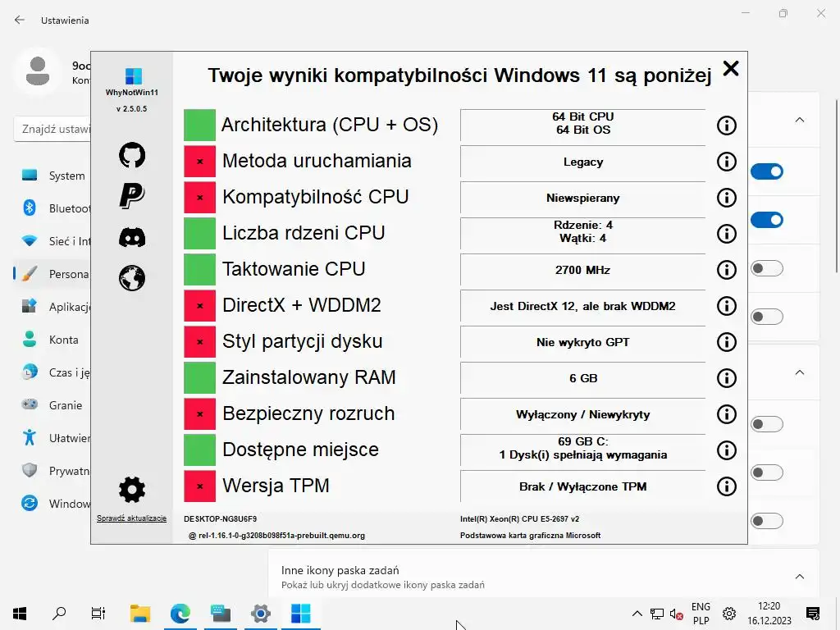Open the PayPal donate icon
840x630 pixels.
click(x=132, y=195)
